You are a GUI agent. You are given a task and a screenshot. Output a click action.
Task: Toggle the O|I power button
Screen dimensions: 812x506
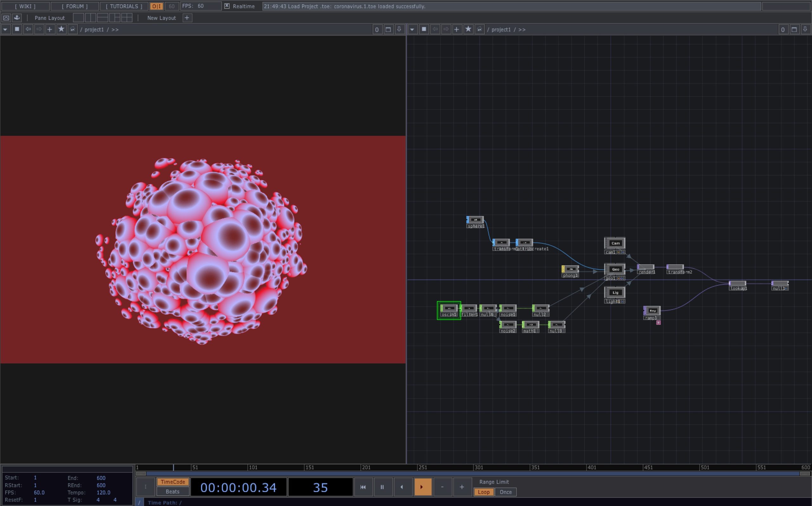click(x=156, y=6)
